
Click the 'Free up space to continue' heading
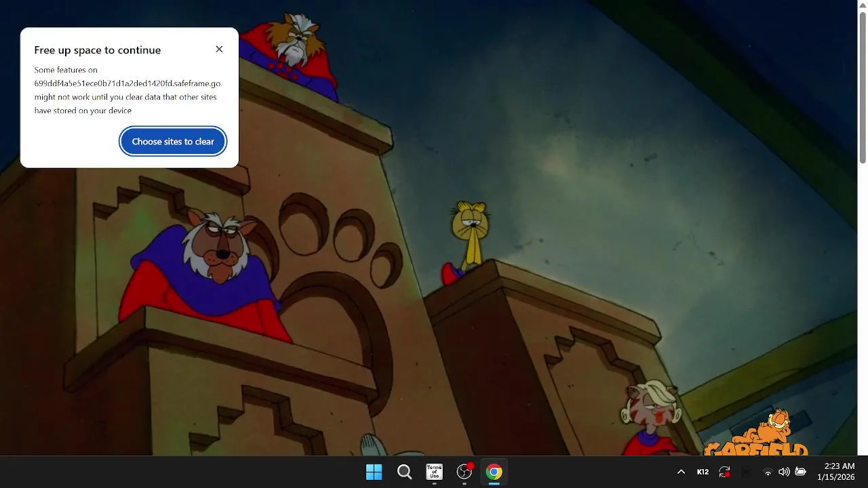tap(98, 50)
